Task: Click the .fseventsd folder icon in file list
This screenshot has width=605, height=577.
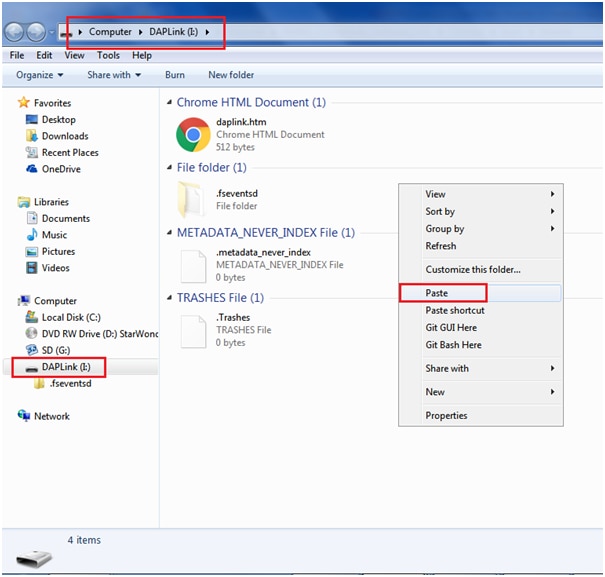Action: coord(190,200)
